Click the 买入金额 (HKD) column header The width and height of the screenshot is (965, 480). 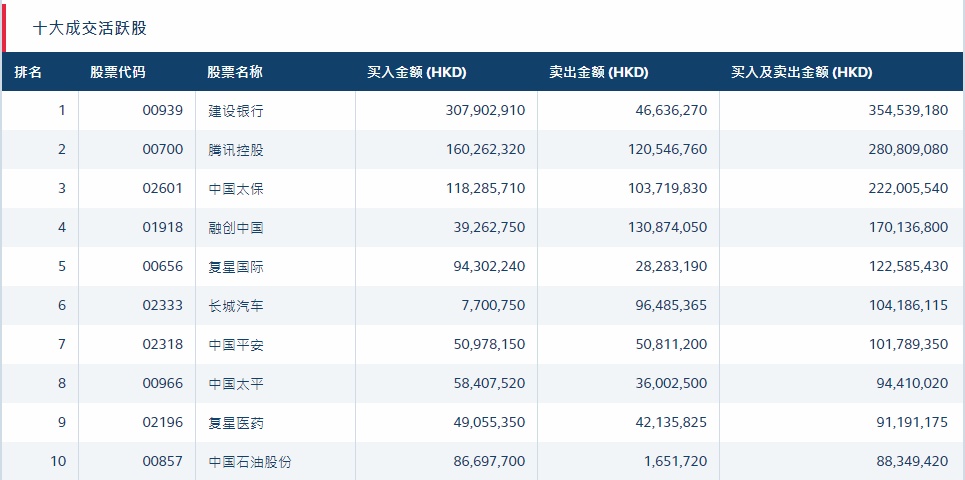[417, 72]
